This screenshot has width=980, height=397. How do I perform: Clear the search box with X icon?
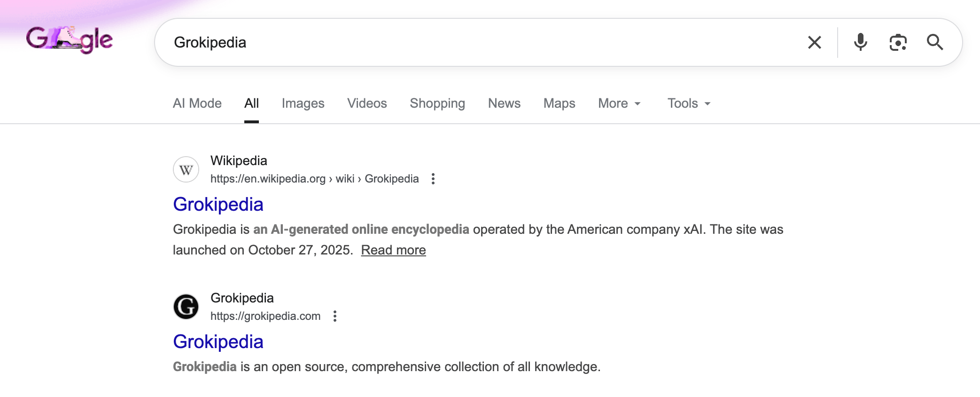click(814, 42)
